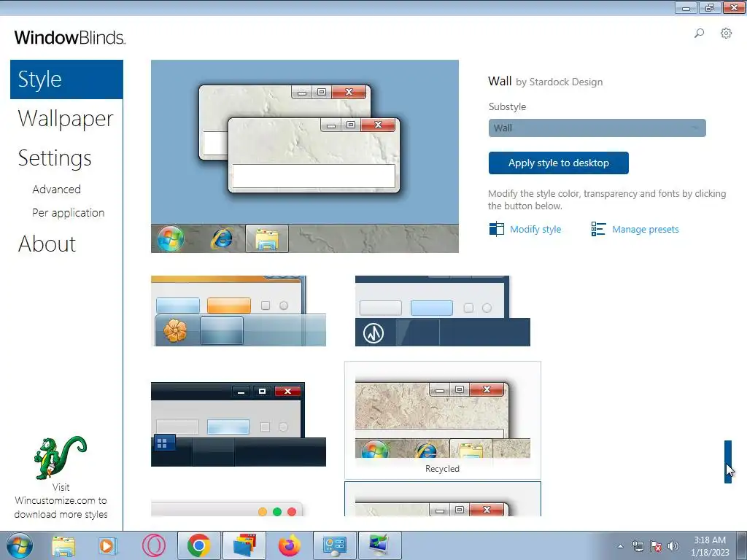Open the Manage presets link
The image size is (747, 560).
[x=645, y=230]
